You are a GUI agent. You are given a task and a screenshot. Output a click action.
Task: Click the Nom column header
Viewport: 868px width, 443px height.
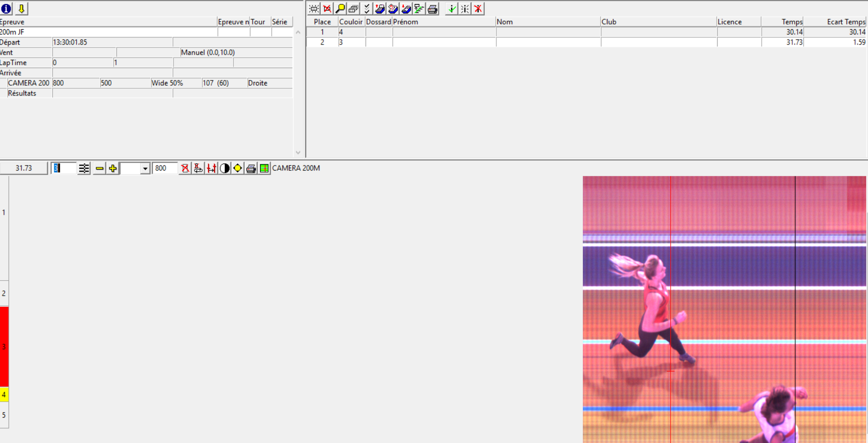click(x=548, y=22)
